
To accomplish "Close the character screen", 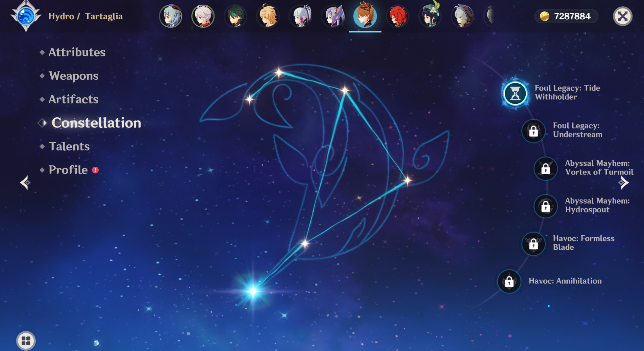I will pyautogui.click(x=622, y=16).
